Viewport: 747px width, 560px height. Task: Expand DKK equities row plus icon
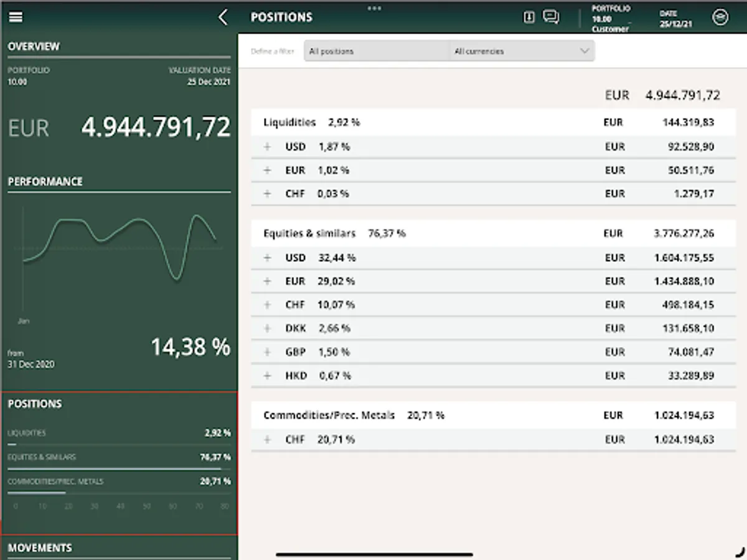(268, 329)
